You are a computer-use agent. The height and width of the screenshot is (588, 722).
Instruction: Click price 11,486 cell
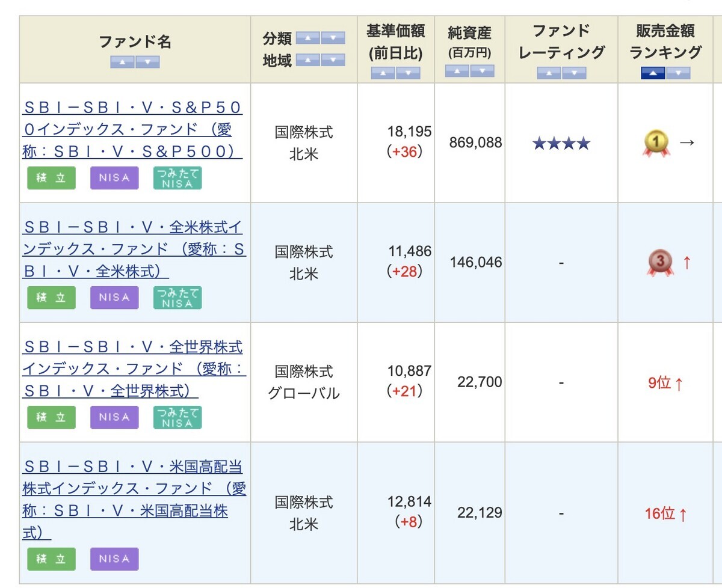[409, 251]
